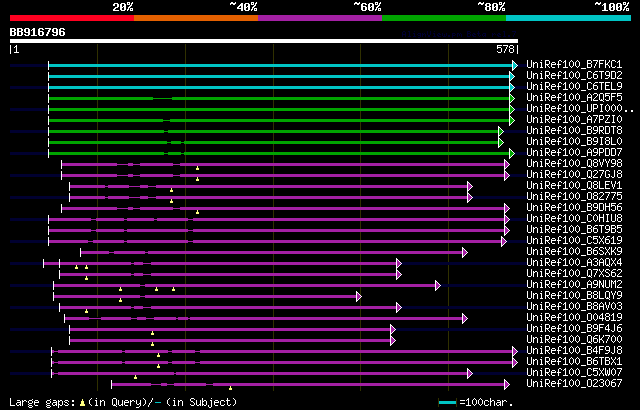Screen dimensions: 640x410
Task: Select the UniRef100_O04819 label
Action: (x=574, y=318)
